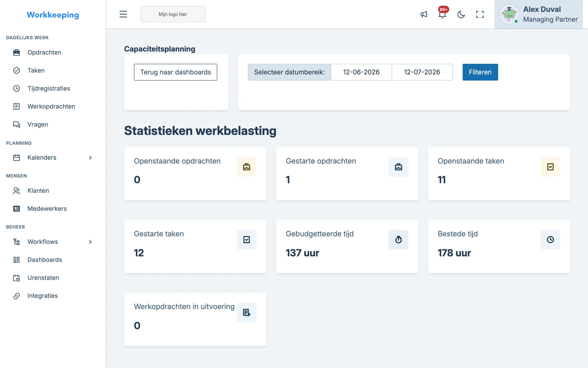Viewport: 588px width, 368px height.
Task: Click the '137 uur' value
Action: click(302, 253)
